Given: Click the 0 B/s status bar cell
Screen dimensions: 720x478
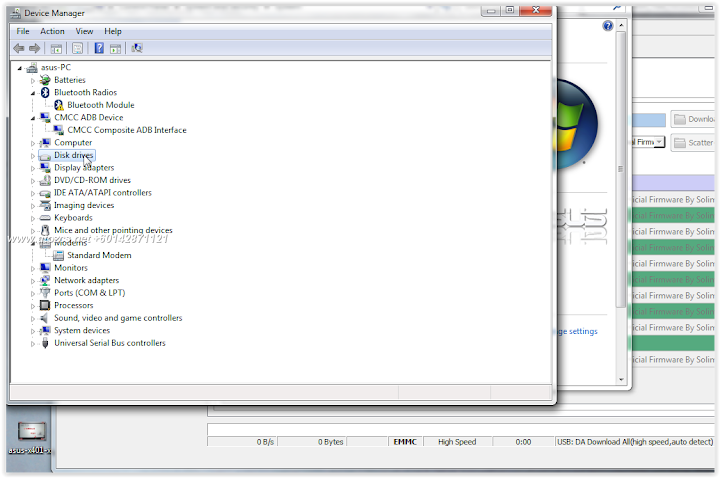Looking at the screenshot, I should click(242, 442).
